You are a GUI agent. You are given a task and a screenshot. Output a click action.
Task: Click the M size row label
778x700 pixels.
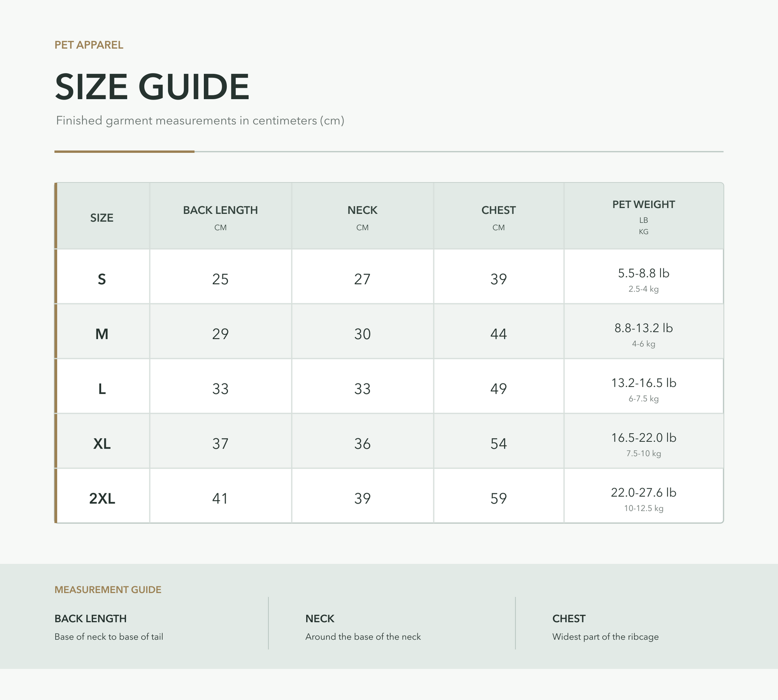pyautogui.click(x=102, y=333)
